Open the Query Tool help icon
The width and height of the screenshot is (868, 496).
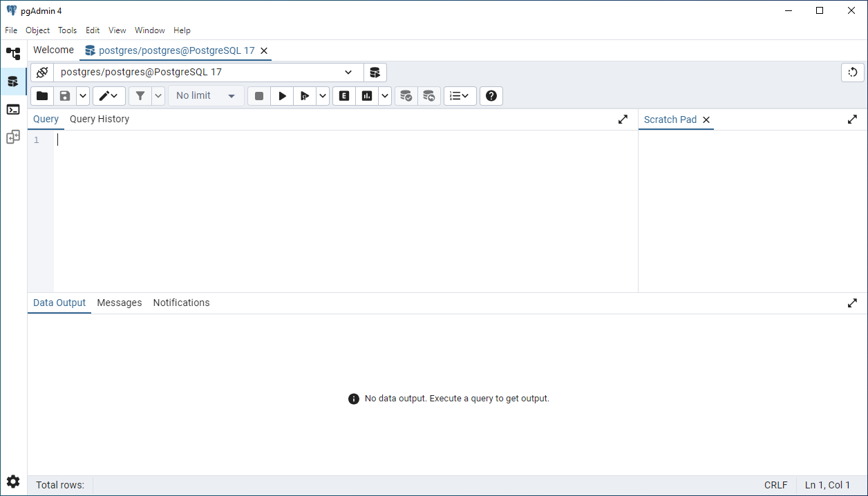[491, 96]
